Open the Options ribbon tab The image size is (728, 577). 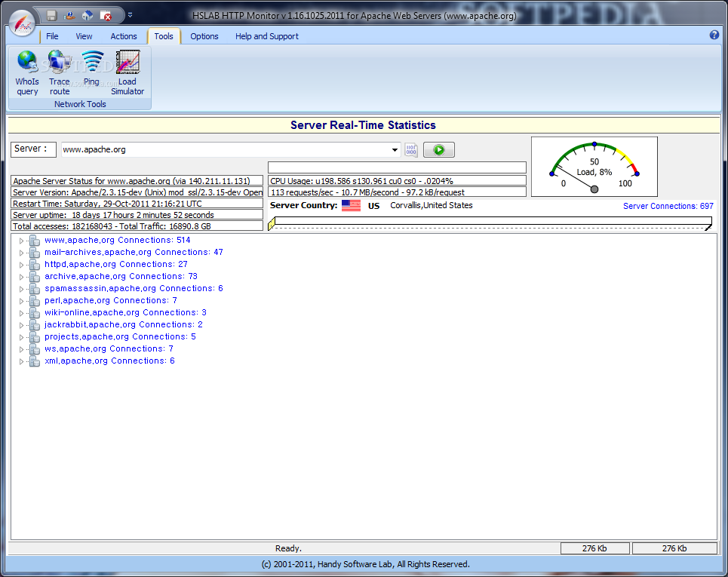coord(204,36)
